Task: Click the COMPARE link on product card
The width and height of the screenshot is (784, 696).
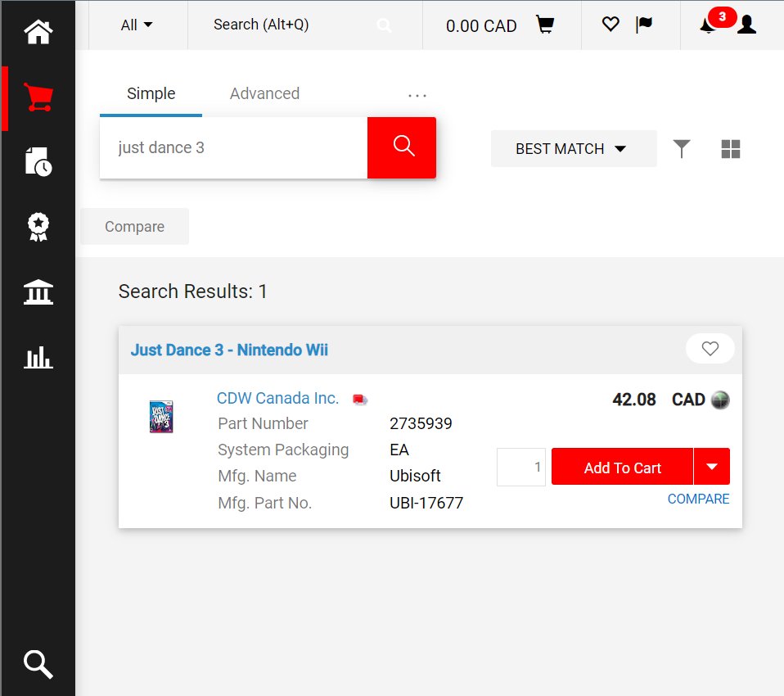Action: pyautogui.click(x=699, y=499)
